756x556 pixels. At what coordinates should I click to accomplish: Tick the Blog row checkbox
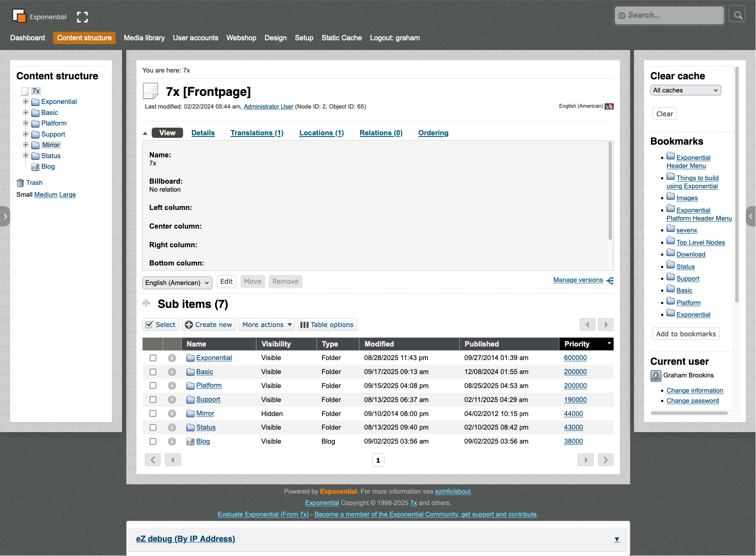tap(153, 441)
